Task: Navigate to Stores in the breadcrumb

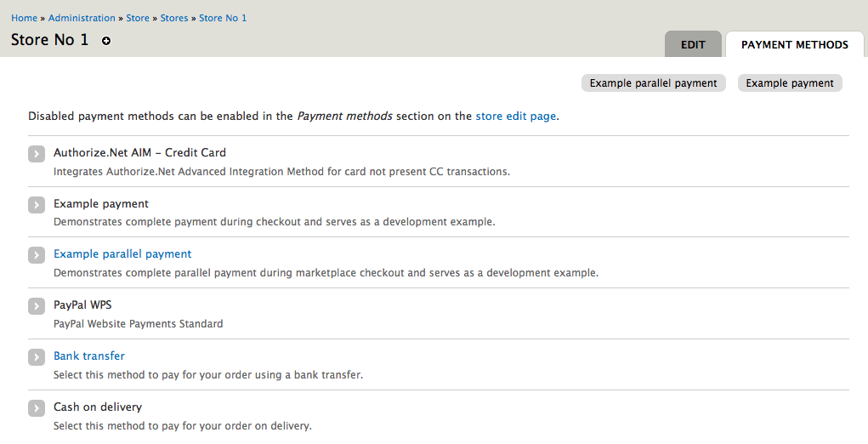Action: coord(174,18)
